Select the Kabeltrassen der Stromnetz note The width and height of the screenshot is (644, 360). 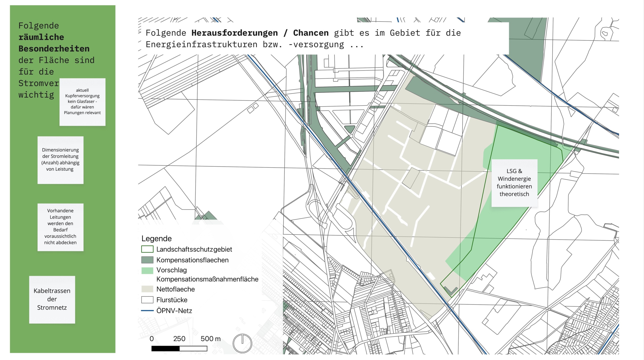tap(52, 300)
